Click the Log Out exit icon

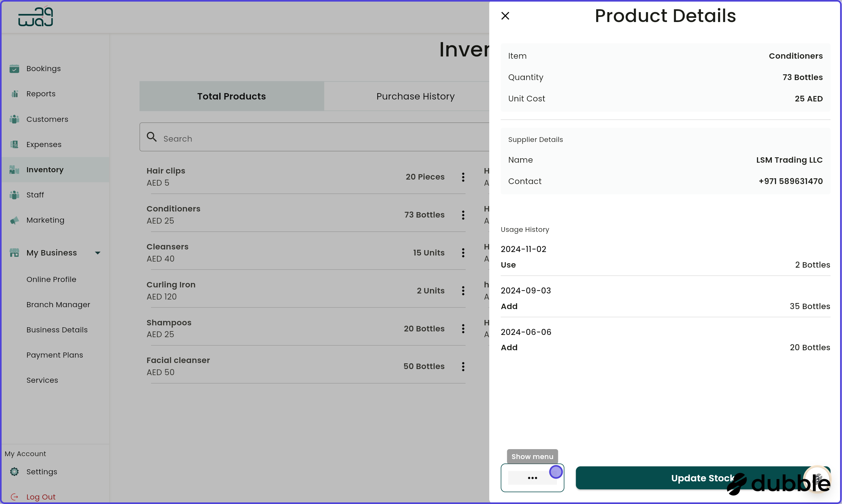(x=14, y=497)
